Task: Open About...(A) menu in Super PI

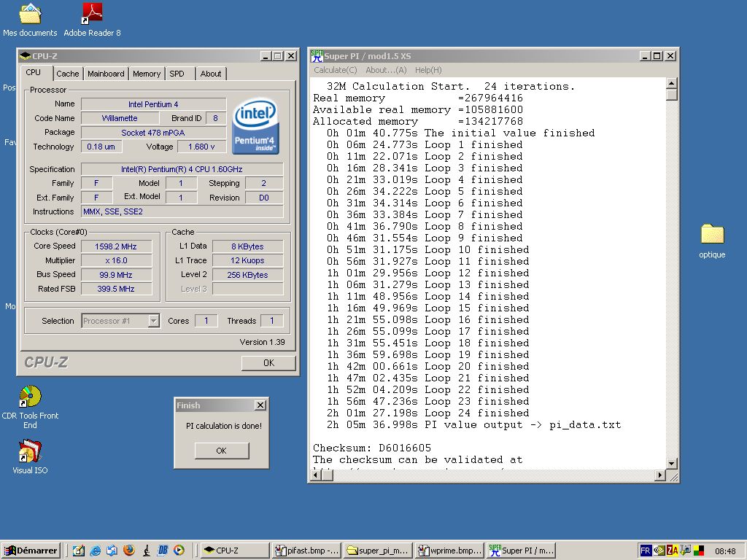Action: (x=386, y=70)
